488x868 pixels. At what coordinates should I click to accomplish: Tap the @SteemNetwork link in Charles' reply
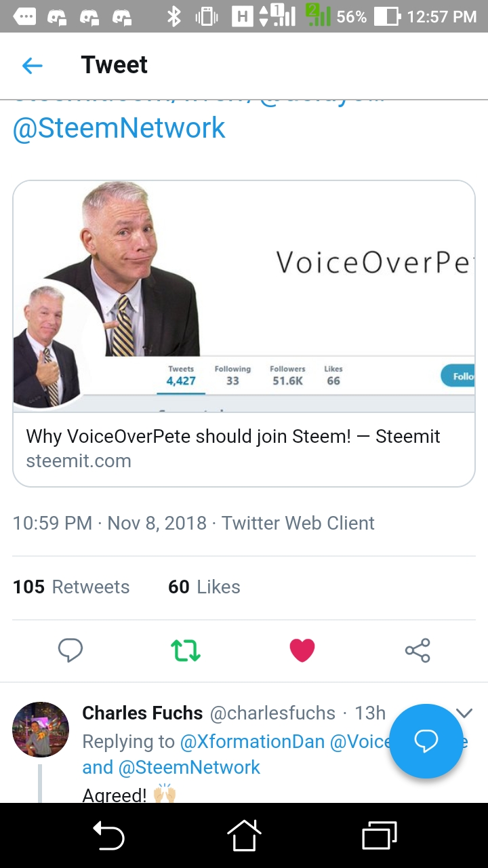[x=189, y=767]
